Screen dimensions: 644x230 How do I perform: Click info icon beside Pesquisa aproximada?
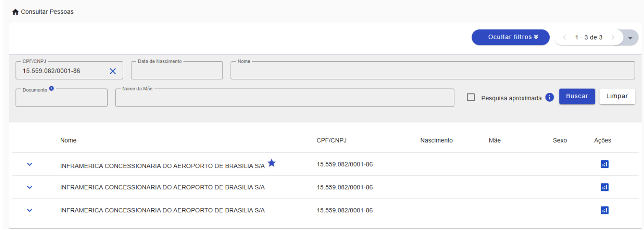(550, 97)
